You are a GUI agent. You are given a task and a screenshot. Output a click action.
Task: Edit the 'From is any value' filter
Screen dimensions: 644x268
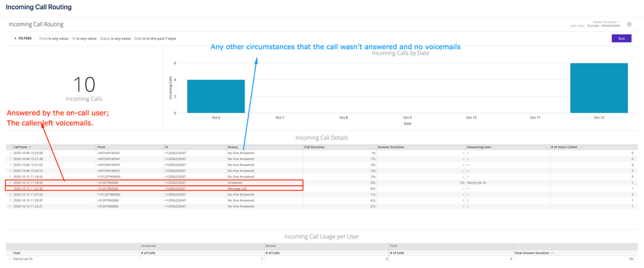[x=54, y=38]
